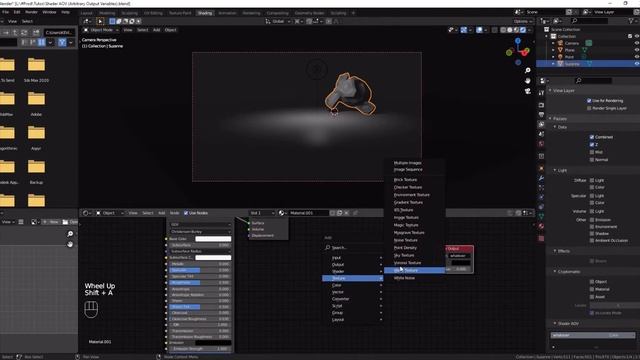Switch to the Shading workspace tab
Image resolution: width=640 pixels, height=360 pixels.
click(x=205, y=13)
